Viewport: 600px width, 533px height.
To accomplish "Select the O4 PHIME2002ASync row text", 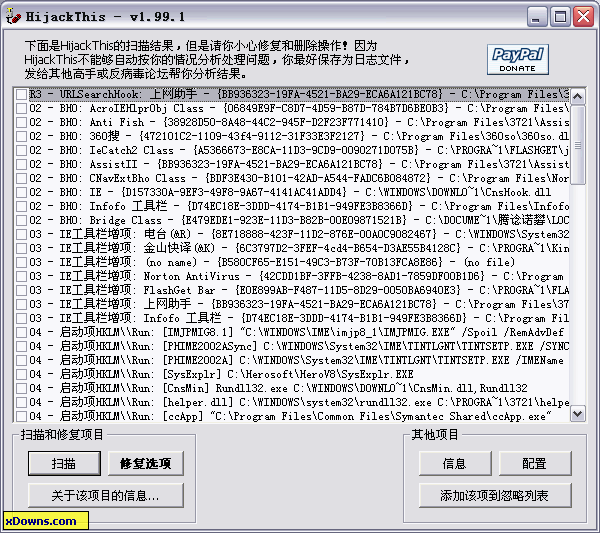I will 299,346.
